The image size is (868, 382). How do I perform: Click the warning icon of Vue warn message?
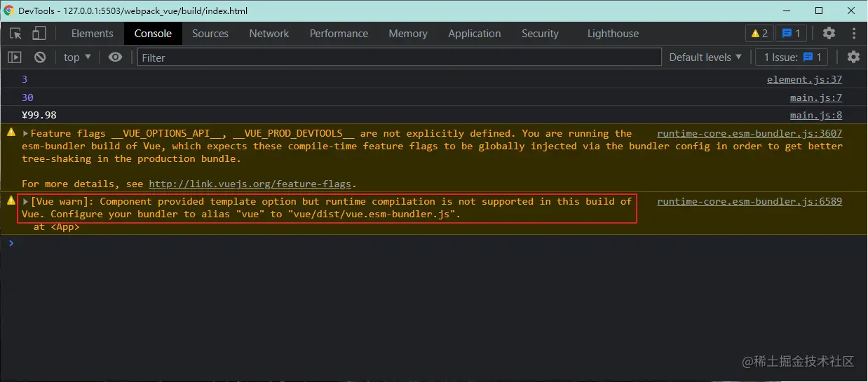(x=11, y=200)
